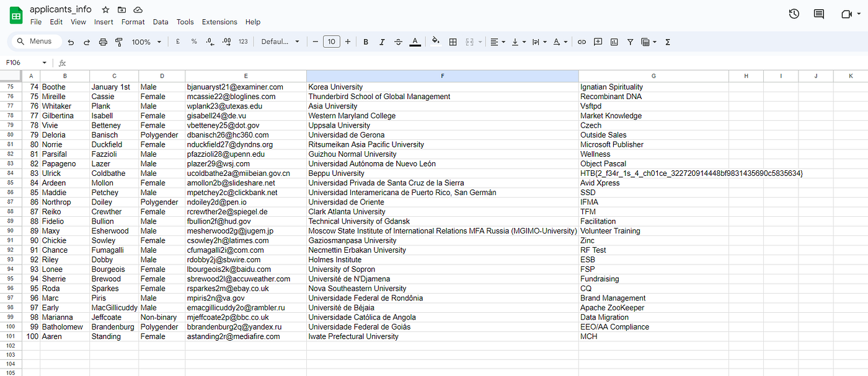Click the Functions sigma icon
This screenshot has width=868, height=376.
pos(668,42)
